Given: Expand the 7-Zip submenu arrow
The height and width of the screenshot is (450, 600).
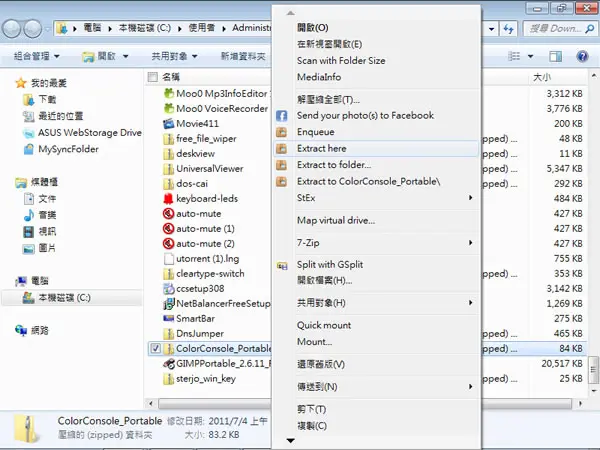Looking at the screenshot, I should pyautogui.click(x=470, y=243).
